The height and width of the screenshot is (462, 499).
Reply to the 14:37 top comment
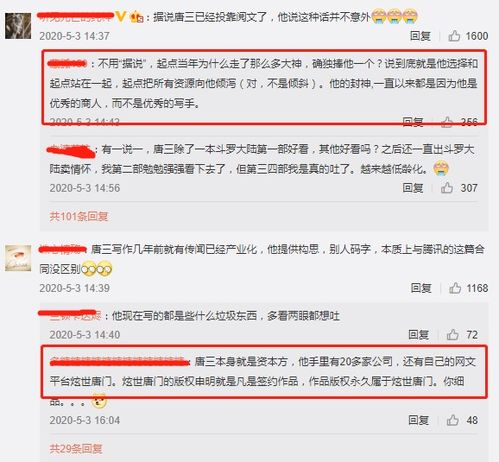click(420, 36)
